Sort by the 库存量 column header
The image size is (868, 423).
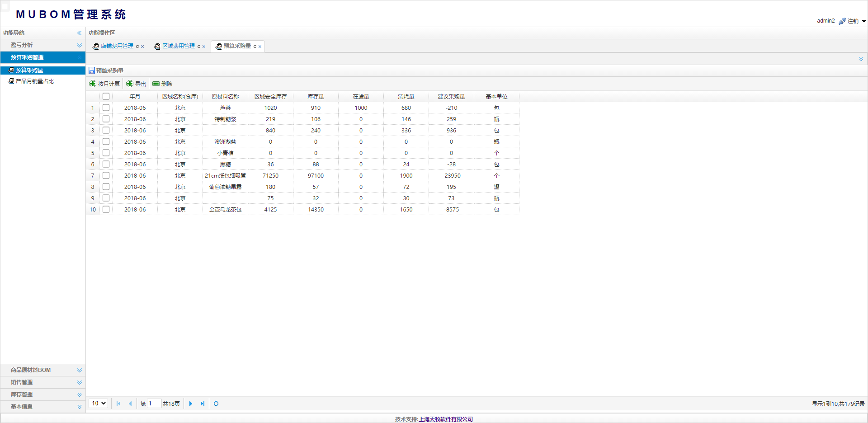[x=316, y=97]
